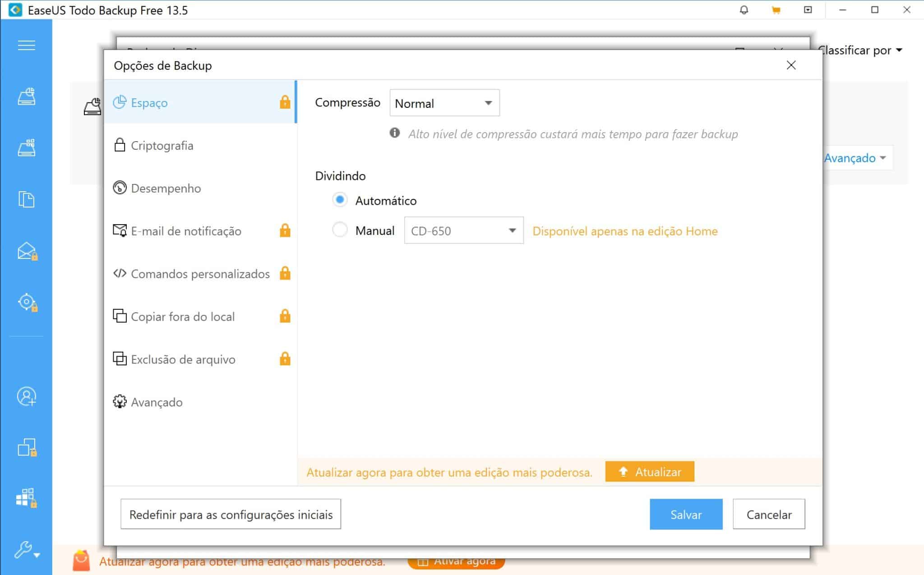Click the Salvar button
This screenshot has height=575, width=924.
point(685,514)
